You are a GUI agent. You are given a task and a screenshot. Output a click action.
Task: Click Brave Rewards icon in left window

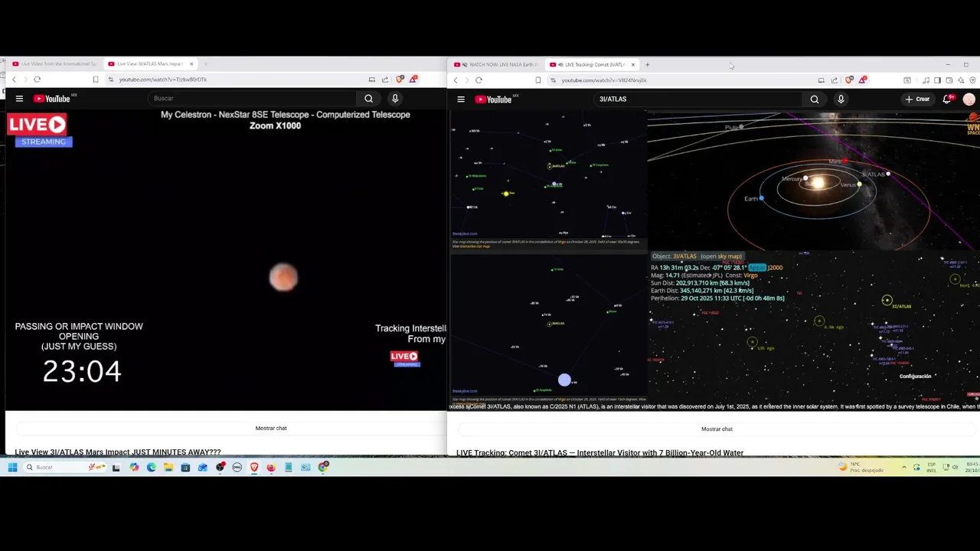(x=413, y=80)
